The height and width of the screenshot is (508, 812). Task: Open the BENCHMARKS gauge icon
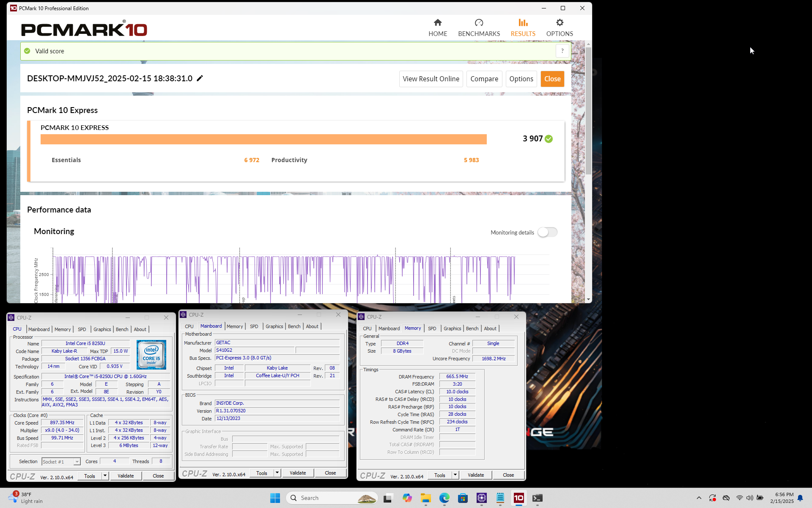click(x=479, y=22)
